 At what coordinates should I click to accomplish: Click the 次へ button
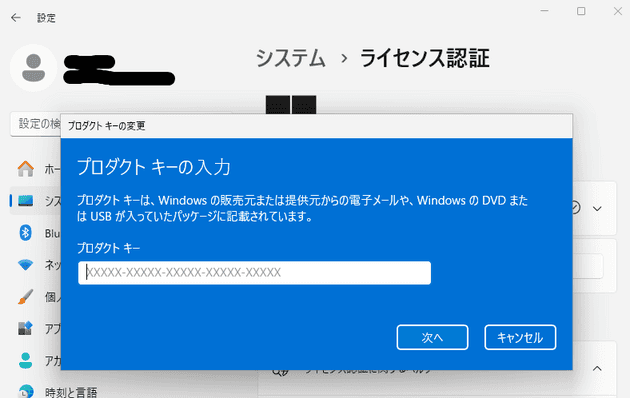tap(432, 337)
